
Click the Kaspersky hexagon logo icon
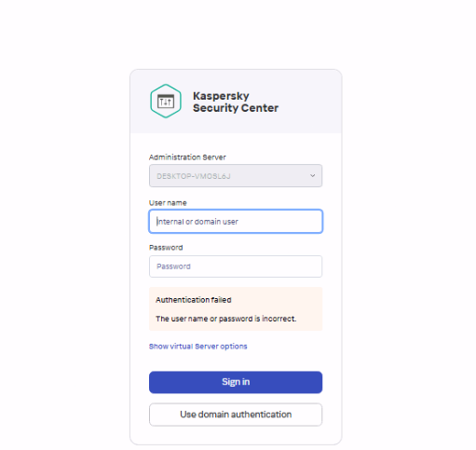[166, 101]
